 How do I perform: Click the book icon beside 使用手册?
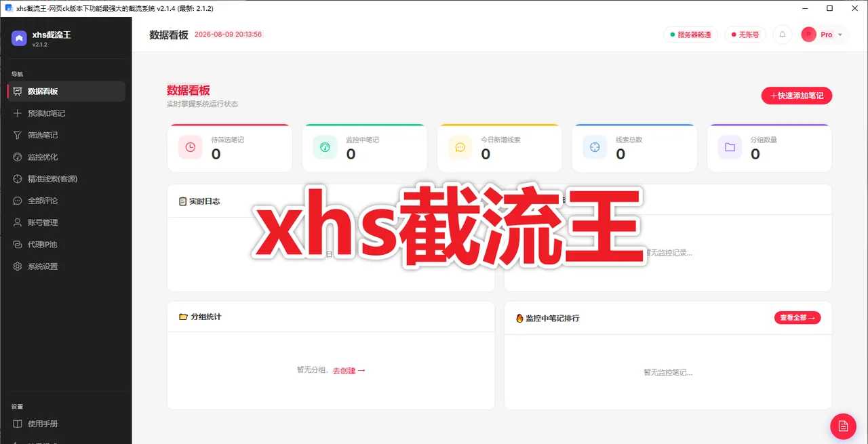click(x=18, y=424)
